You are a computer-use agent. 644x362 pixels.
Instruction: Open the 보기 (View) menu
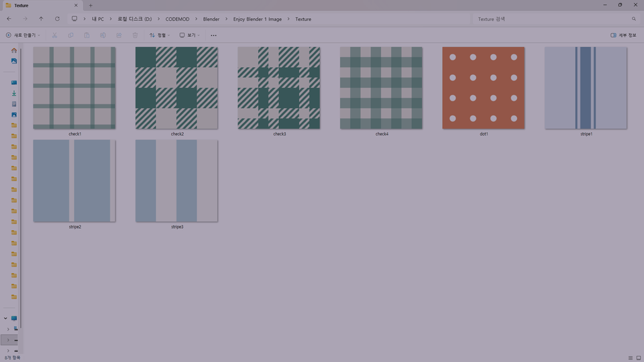[190, 35]
